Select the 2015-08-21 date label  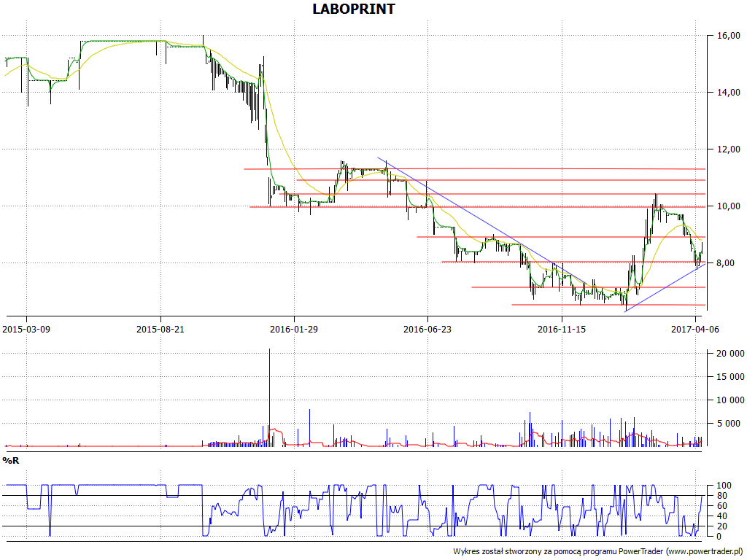pos(160,329)
